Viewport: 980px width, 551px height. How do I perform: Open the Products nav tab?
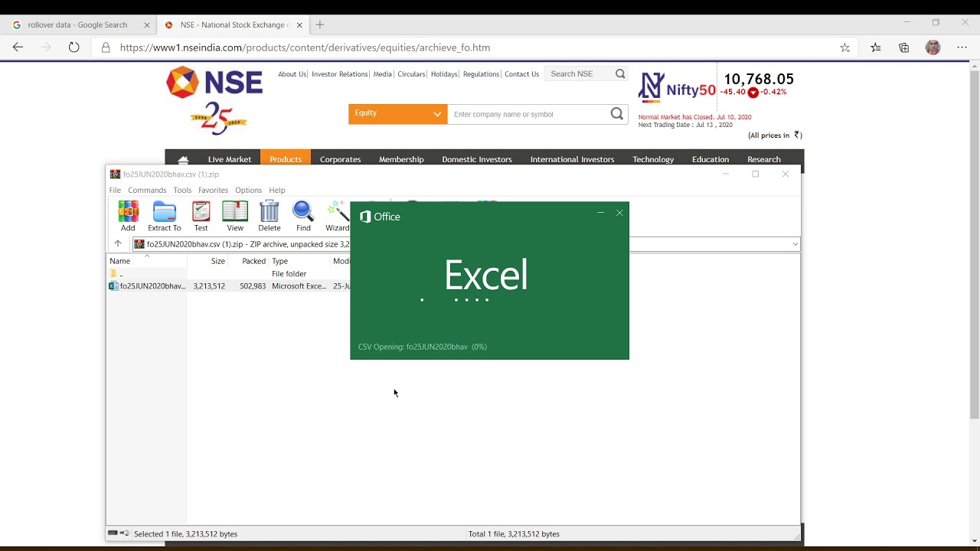[x=286, y=159]
